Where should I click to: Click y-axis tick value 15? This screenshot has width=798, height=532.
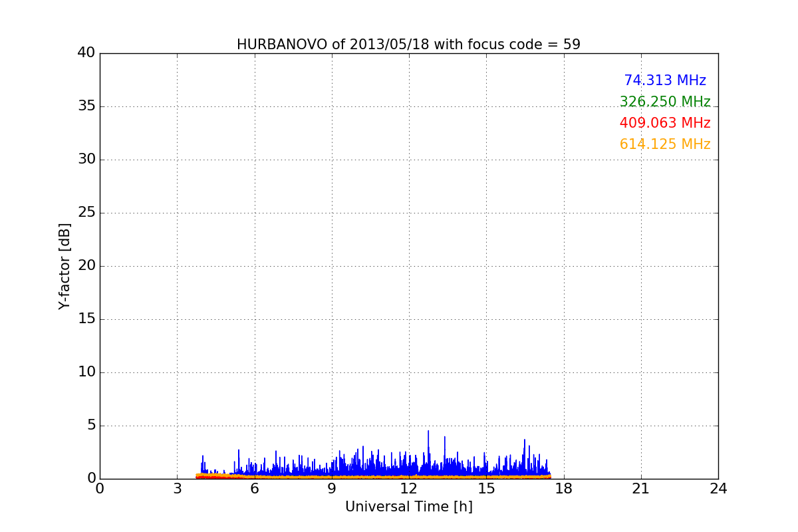[x=86, y=319]
